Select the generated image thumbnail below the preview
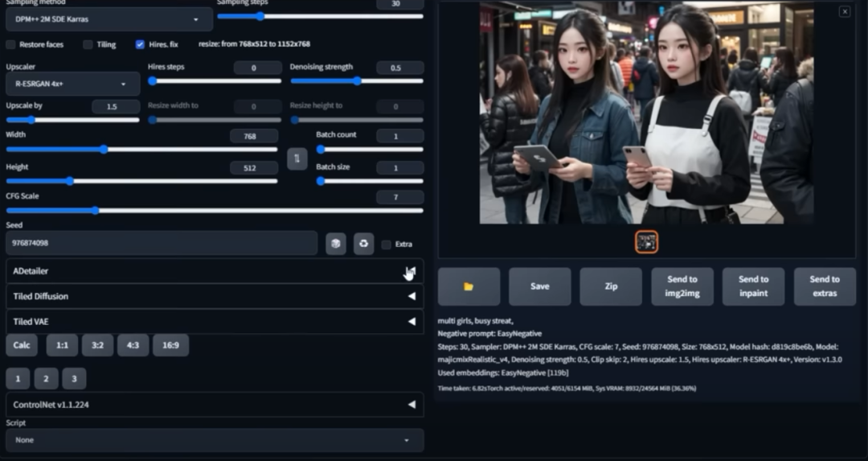 tap(646, 242)
